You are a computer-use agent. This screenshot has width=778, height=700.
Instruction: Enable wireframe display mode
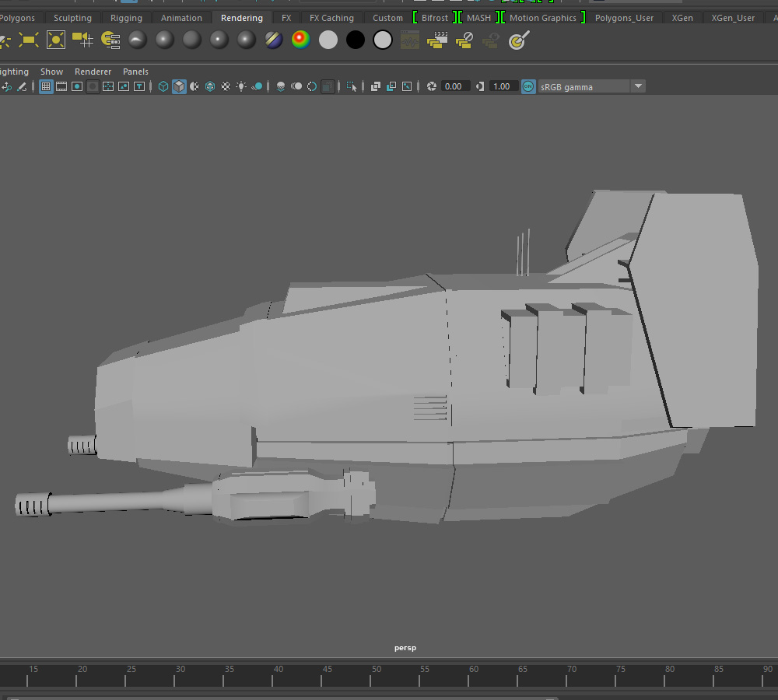pyautogui.click(x=163, y=87)
